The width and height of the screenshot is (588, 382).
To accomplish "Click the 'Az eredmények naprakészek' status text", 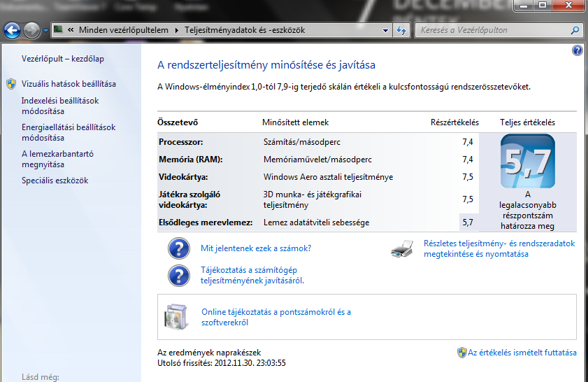I will pyautogui.click(x=209, y=353).
